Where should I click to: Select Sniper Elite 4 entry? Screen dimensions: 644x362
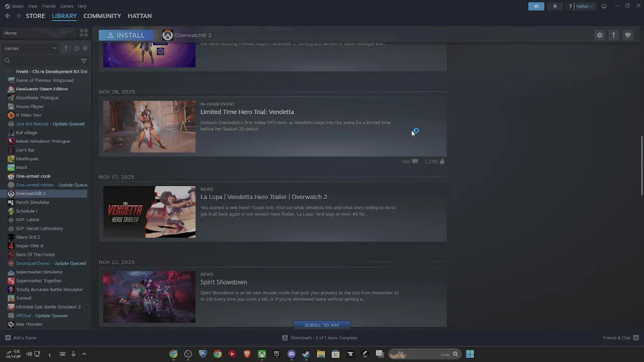point(29,246)
